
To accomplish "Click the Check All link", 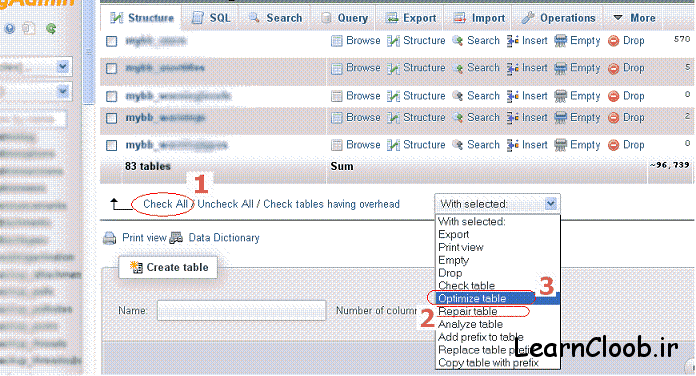I will tap(165, 204).
